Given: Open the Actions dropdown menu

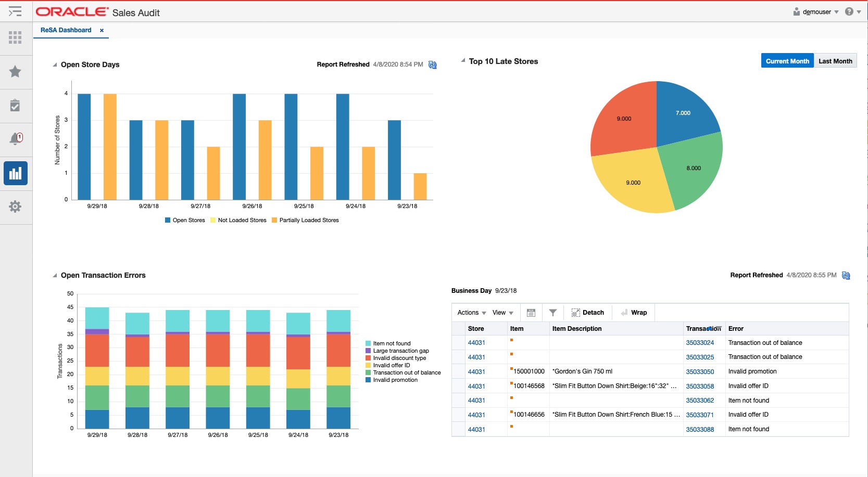Looking at the screenshot, I should [x=468, y=312].
